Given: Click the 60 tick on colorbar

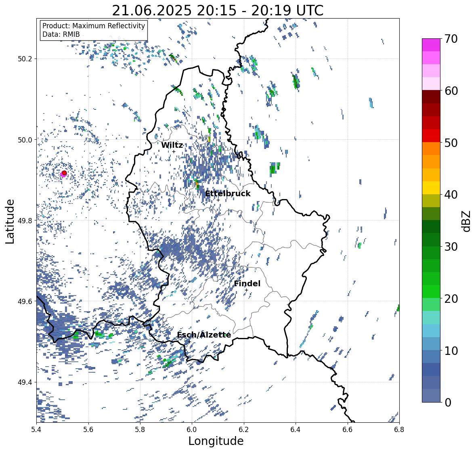Looking at the screenshot, I should coord(451,91).
